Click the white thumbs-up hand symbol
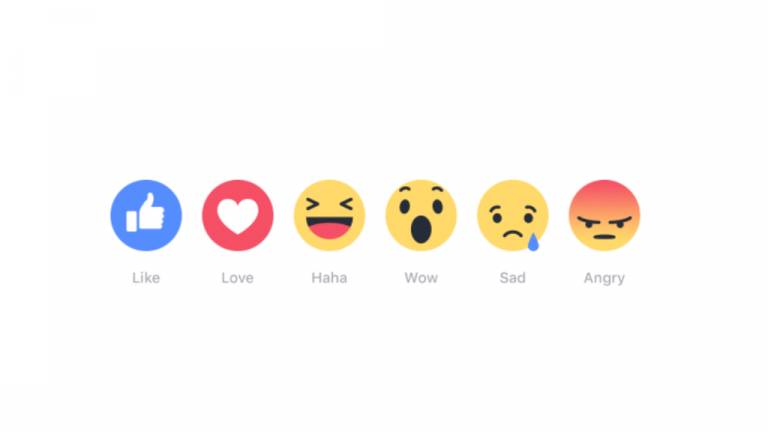Screen dimensions: 768x432 (145, 212)
